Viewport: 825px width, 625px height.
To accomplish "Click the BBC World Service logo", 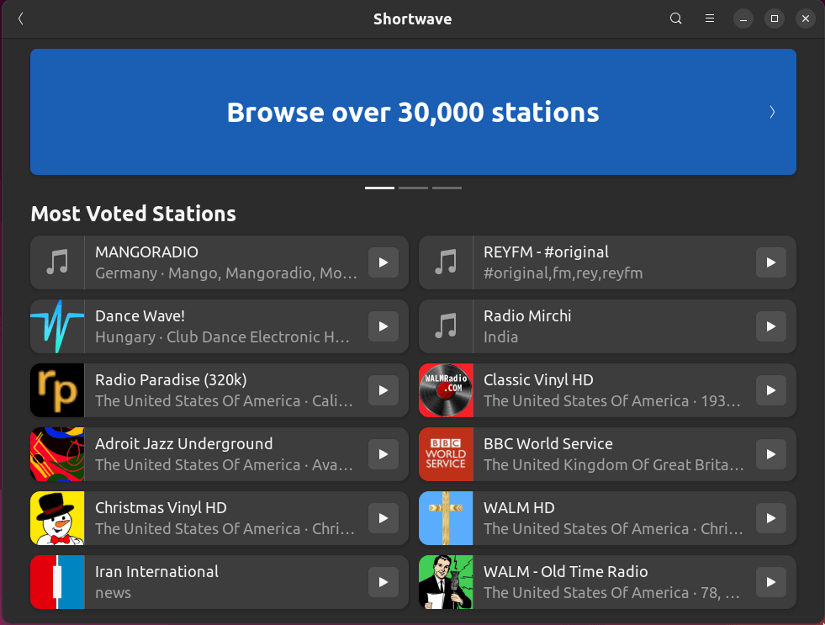I will (446, 454).
